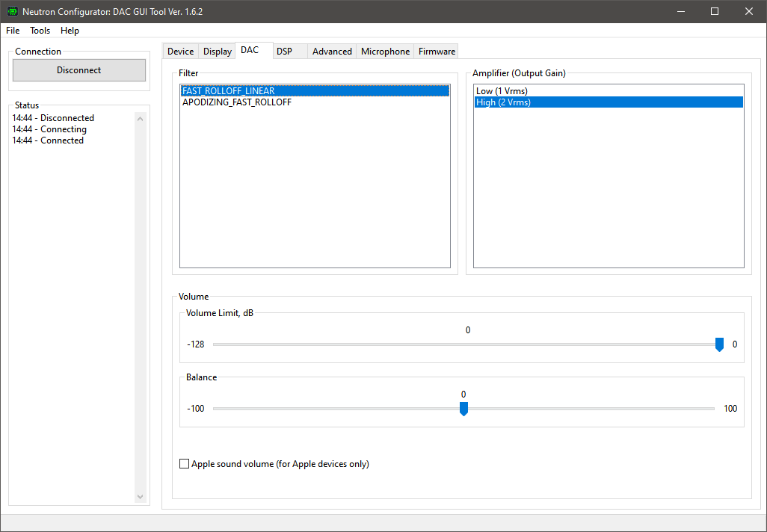Show the Firmware tab
The width and height of the screenshot is (767, 532).
point(437,52)
